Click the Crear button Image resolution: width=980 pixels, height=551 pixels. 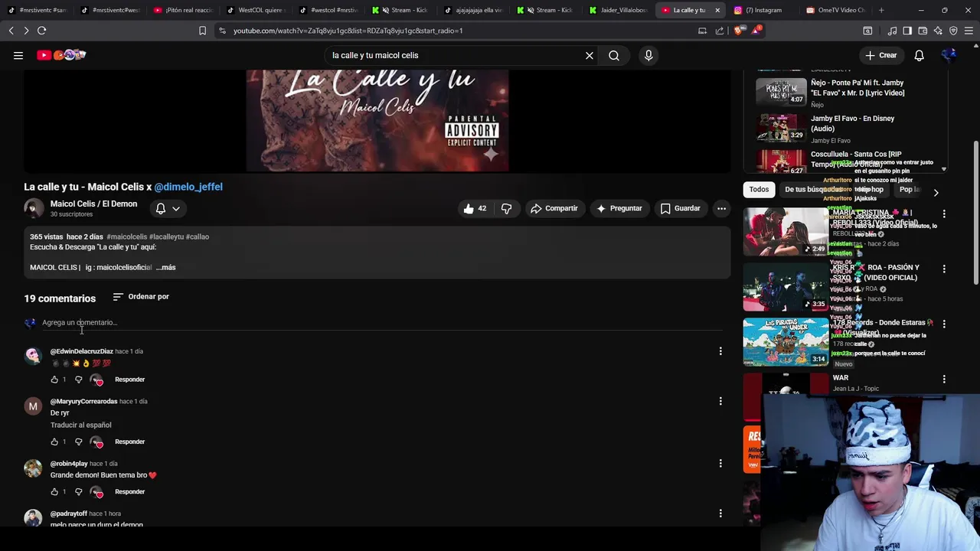[x=880, y=55]
